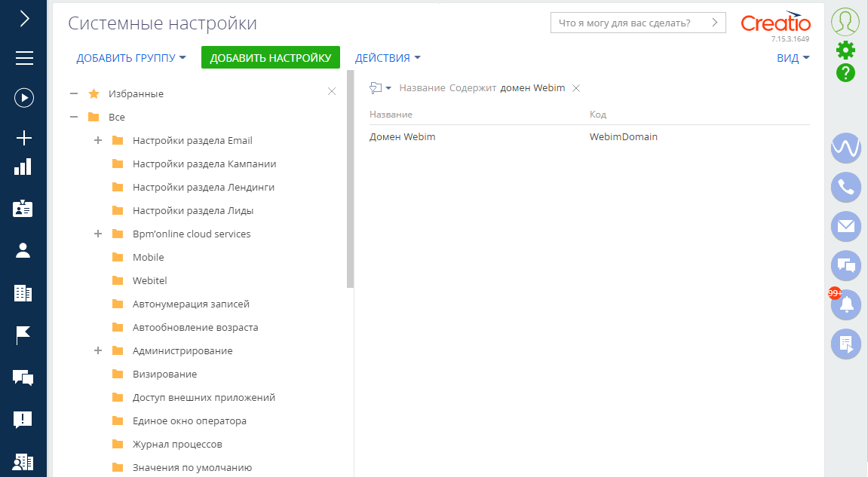Open the phone calls icon on the right

pos(845,187)
